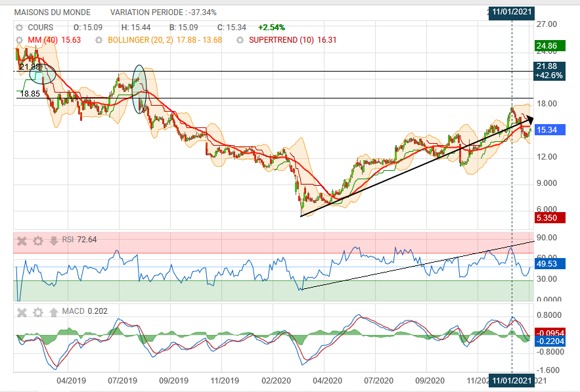The width and height of the screenshot is (580, 392).
Task: Click the blue 15.34 current price tag
Action: tap(547, 130)
